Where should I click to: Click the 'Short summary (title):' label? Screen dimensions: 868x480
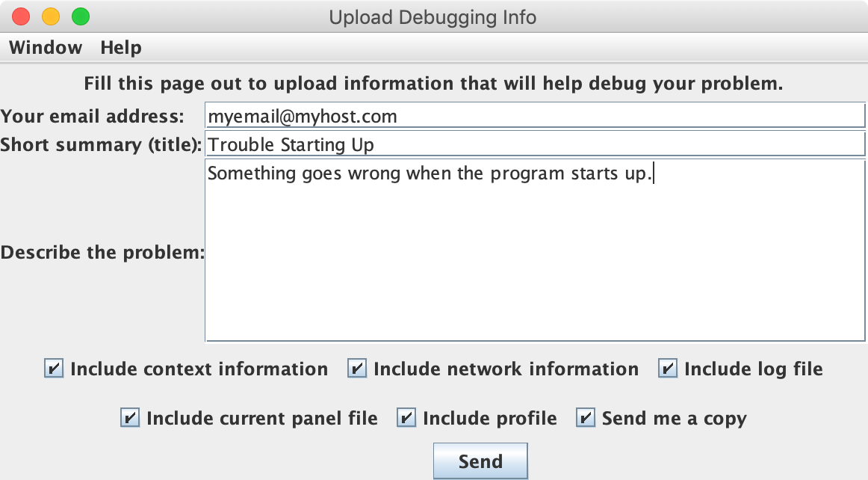[x=102, y=144]
